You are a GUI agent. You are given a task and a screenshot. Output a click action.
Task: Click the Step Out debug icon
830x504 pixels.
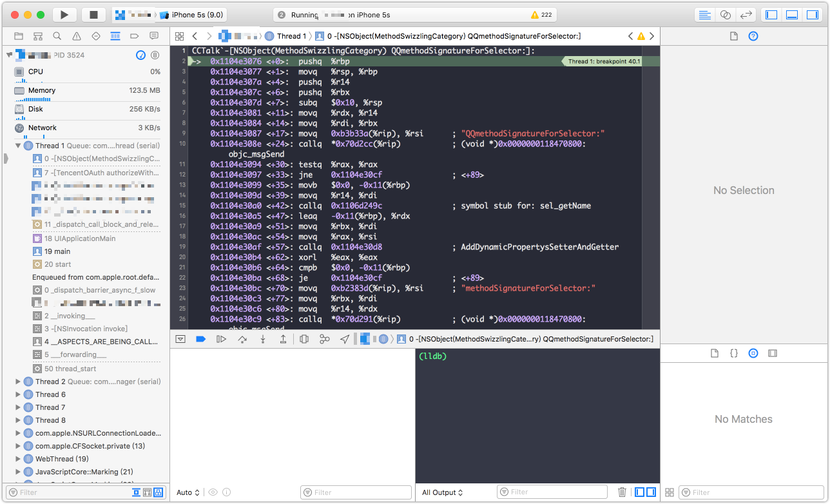(x=283, y=339)
